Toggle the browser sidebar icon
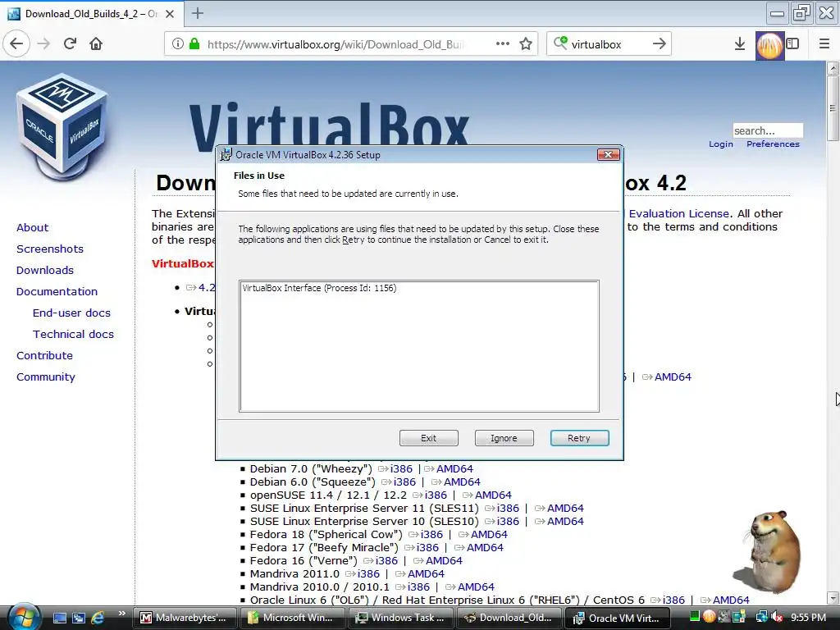The height and width of the screenshot is (630, 840). click(x=793, y=43)
